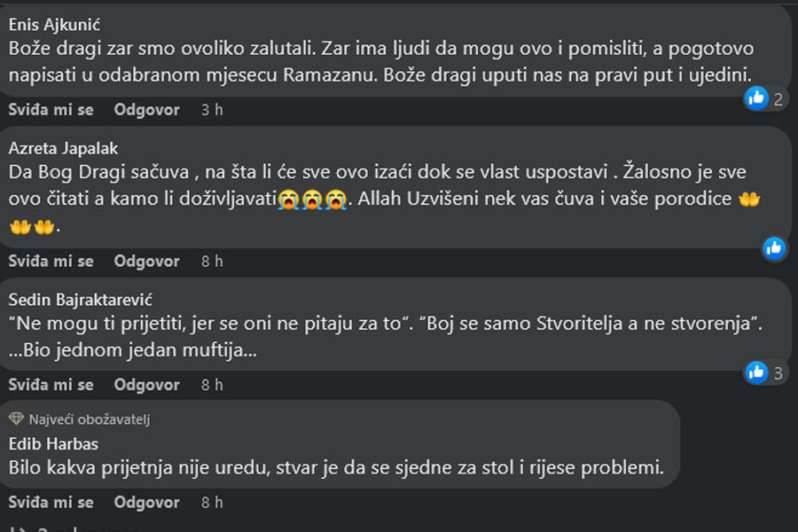Like Azreta Japalak's comment via Sviđa mi se

pos(51,262)
